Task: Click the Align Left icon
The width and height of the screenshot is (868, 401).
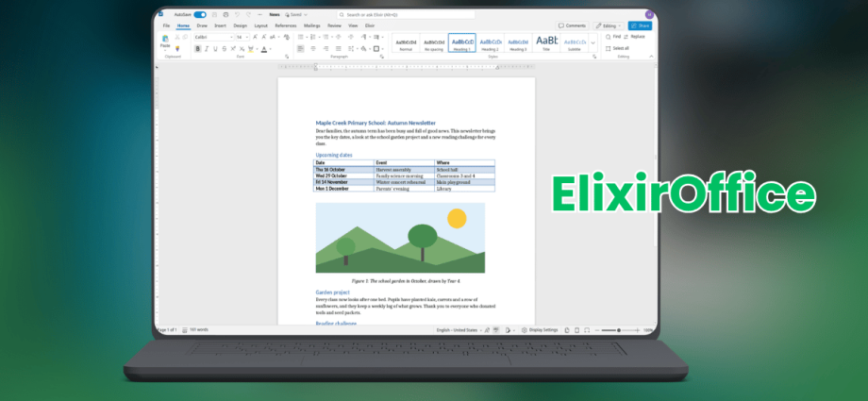Action: 301,49
